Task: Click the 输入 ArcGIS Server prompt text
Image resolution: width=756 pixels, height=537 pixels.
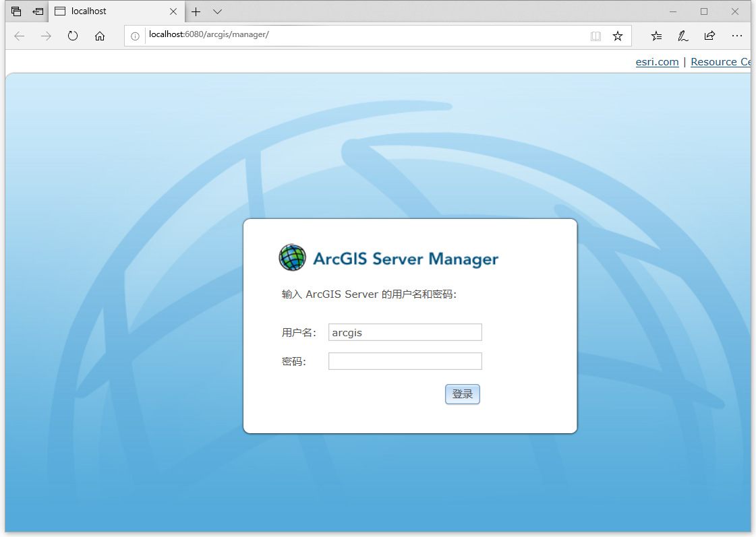Action: coord(369,294)
